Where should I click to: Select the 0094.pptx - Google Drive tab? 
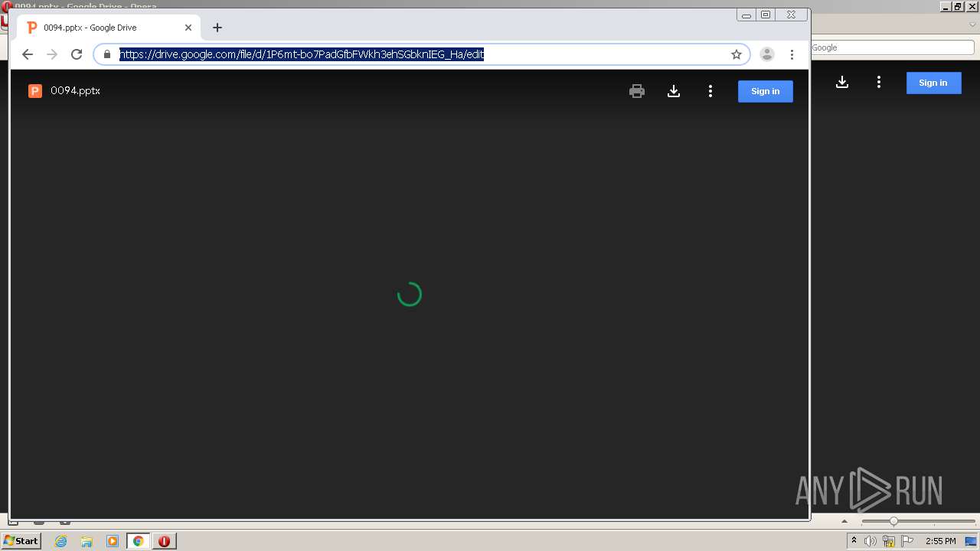[x=109, y=28]
